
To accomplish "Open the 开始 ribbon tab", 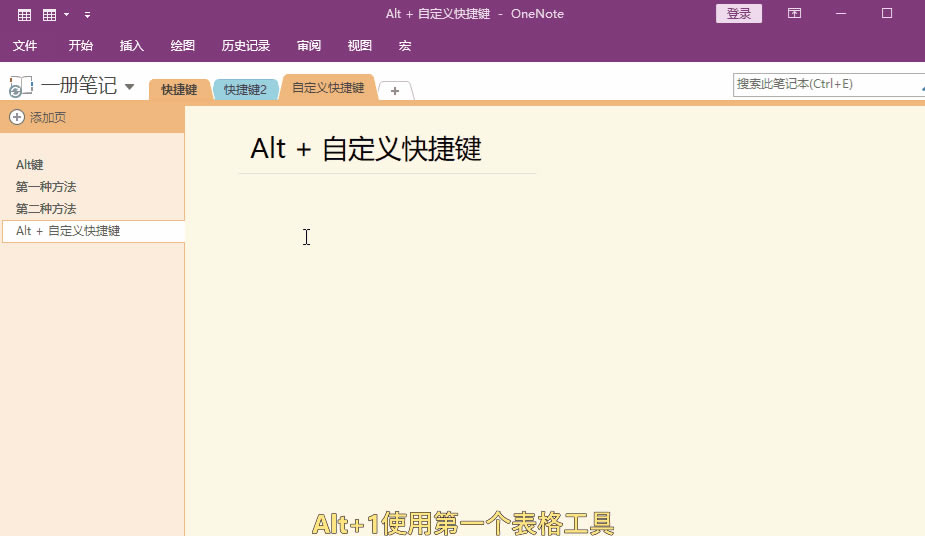I will click(x=81, y=46).
